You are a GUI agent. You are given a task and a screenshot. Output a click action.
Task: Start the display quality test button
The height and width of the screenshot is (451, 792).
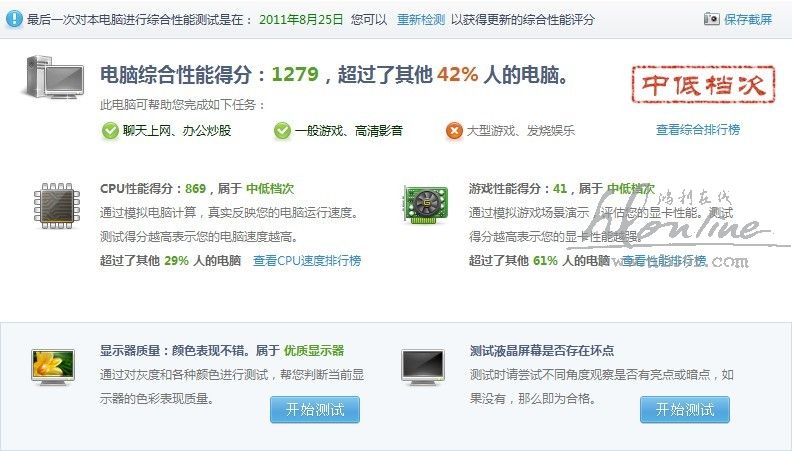click(315, 410)
